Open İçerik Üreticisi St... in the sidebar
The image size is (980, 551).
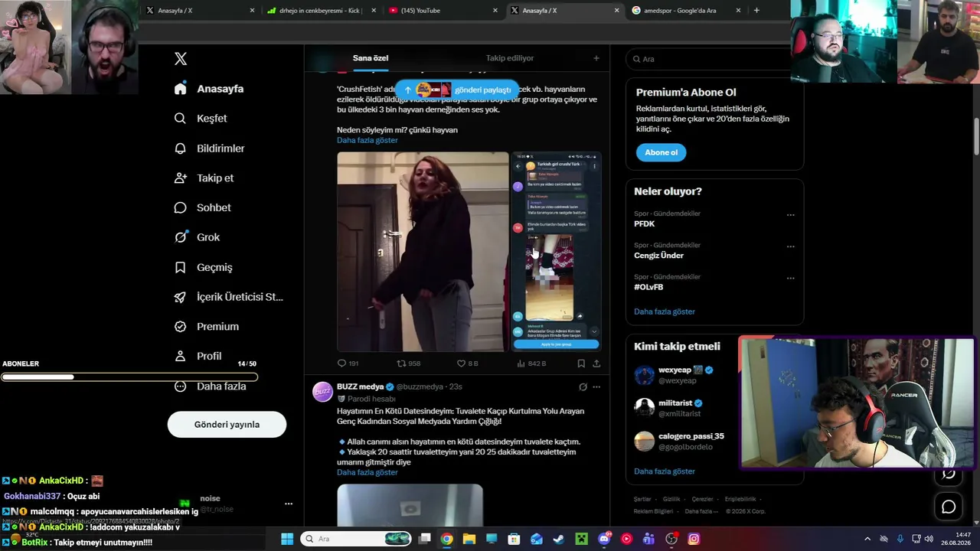tap(228, 297)
